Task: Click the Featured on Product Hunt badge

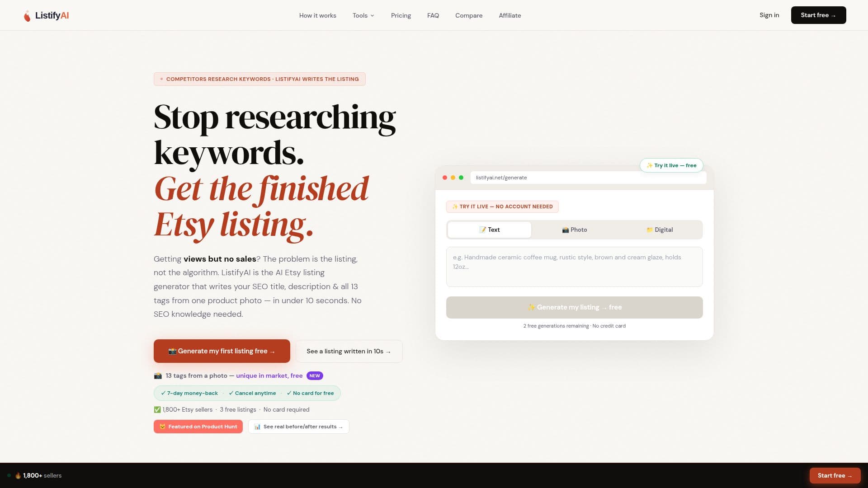Action: tap(198, 427)
